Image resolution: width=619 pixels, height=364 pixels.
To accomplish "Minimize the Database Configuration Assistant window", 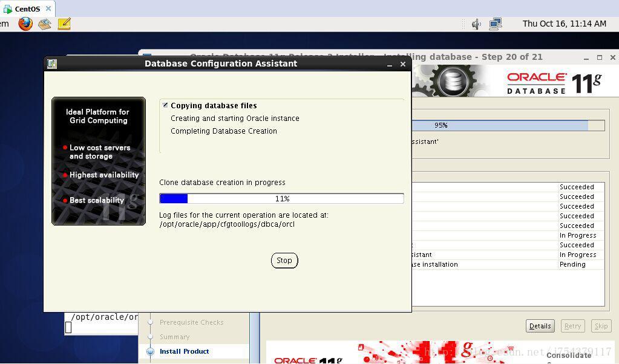I will point(390,64).
